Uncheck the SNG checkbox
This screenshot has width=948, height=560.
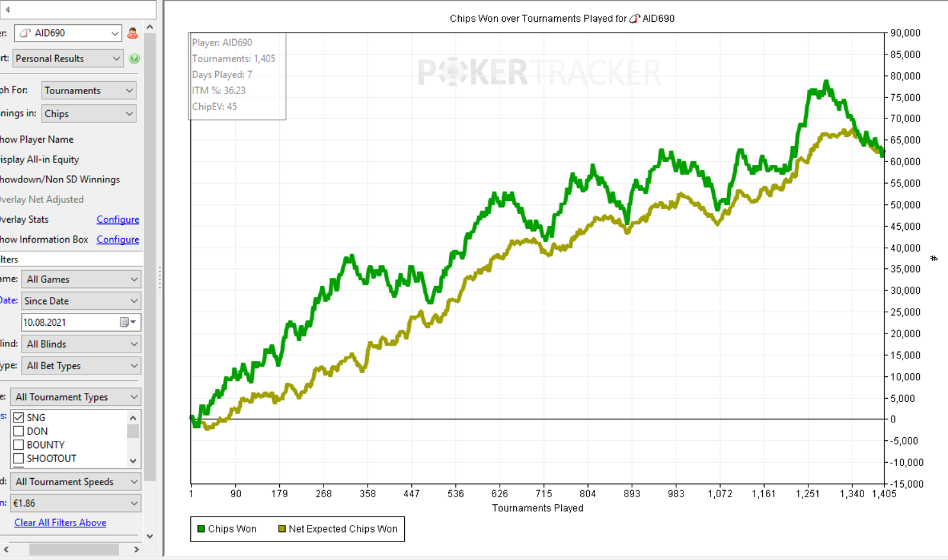coord(19,418)
